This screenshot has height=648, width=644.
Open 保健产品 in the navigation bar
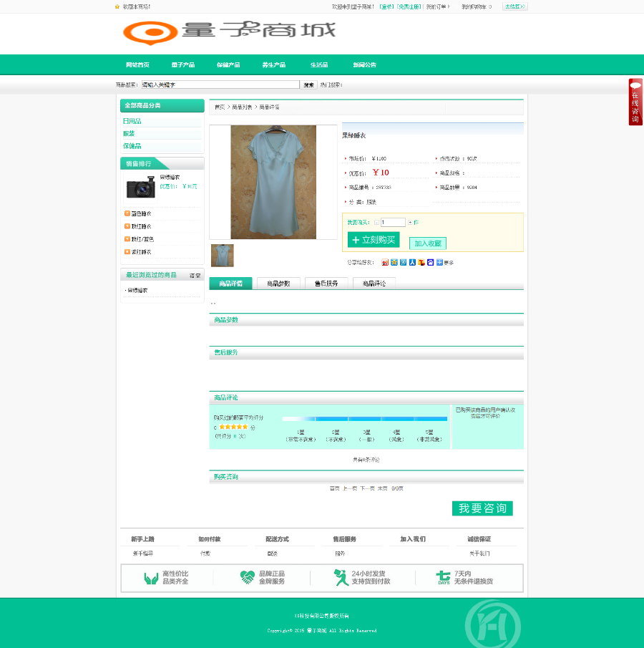tap(228, 65)
